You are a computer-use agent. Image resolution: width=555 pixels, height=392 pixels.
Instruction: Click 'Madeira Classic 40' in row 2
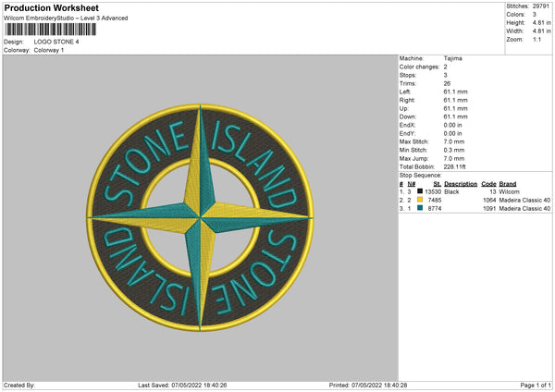coord(524,201)
